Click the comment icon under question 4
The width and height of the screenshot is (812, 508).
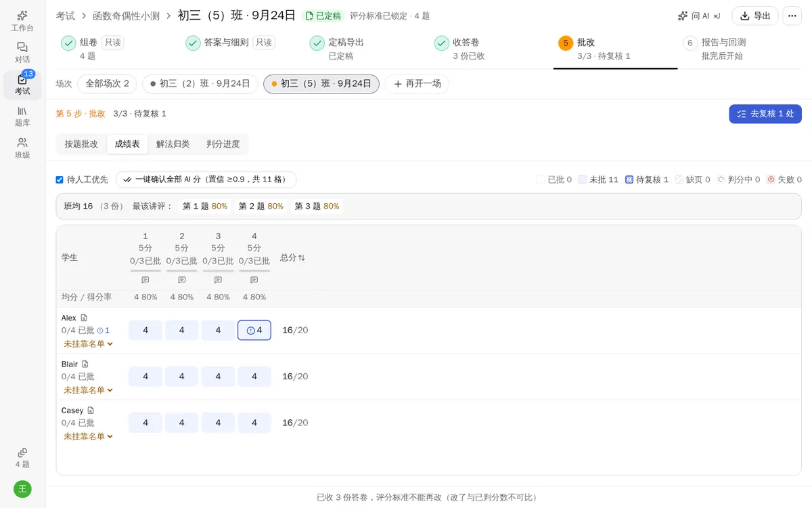pyautogui.click(x=254, y=280)
